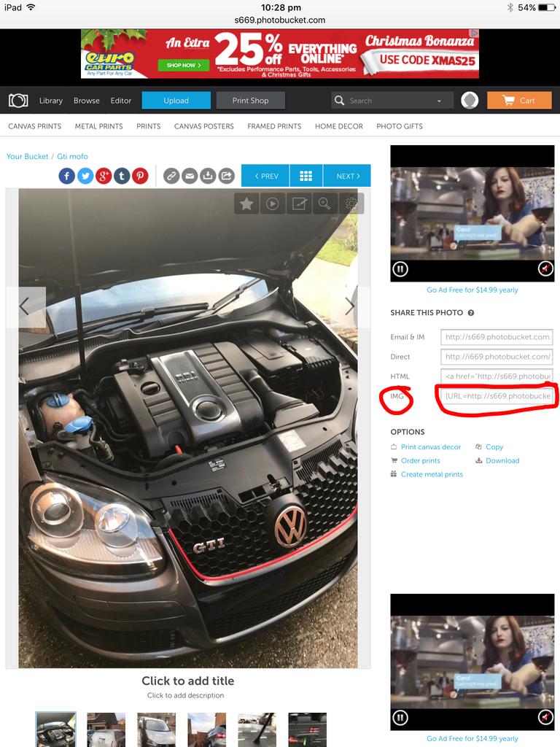
Task: Mark photo as favorite with star
Action: 246,204
